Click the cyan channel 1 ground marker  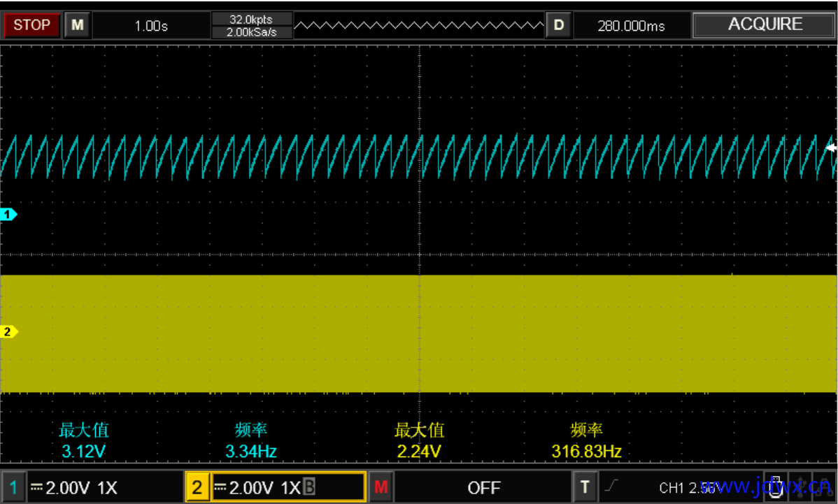[8, 215]
